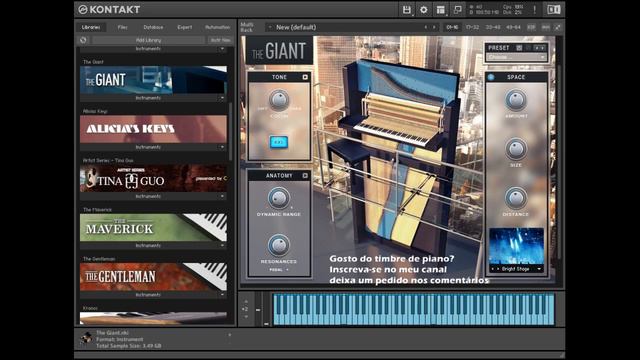640x360 pixels.
Task: Click the minimized view window icon
Action: (458, 10)
